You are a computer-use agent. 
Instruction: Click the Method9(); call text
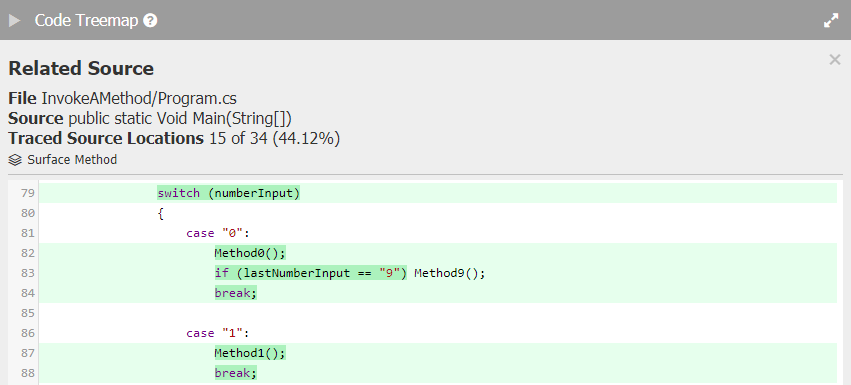(450, 273)
